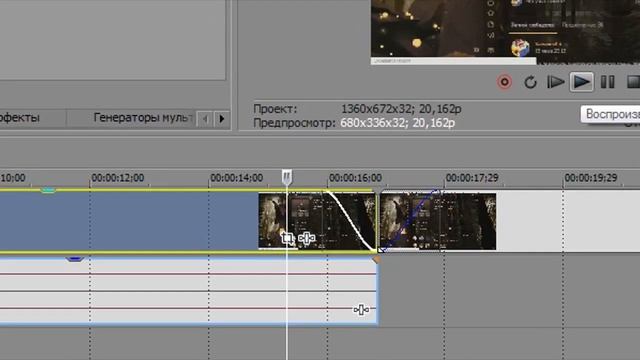Image resolution: width=640 pixels, height=360 pixels.
Task: Click the video preview image
Action: pos(505,32)
